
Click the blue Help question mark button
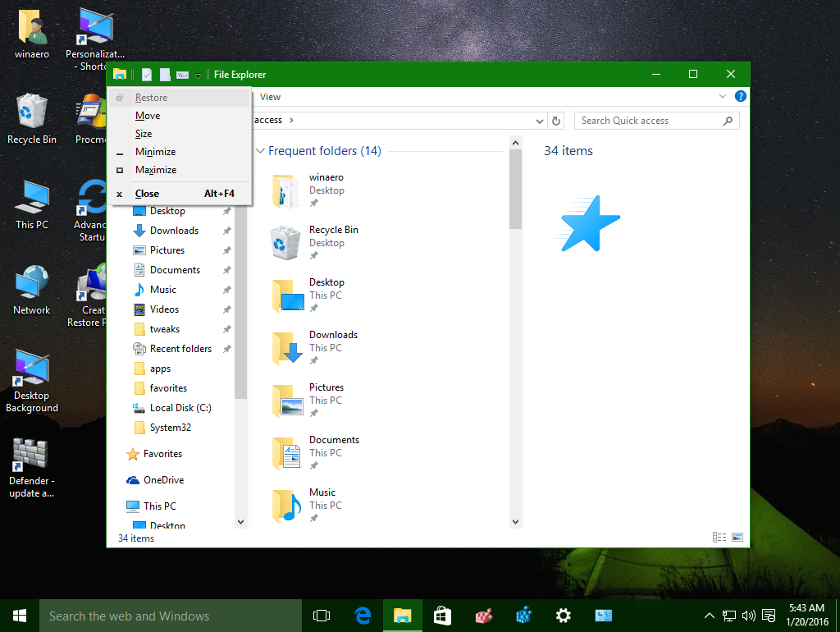(741, 96)
